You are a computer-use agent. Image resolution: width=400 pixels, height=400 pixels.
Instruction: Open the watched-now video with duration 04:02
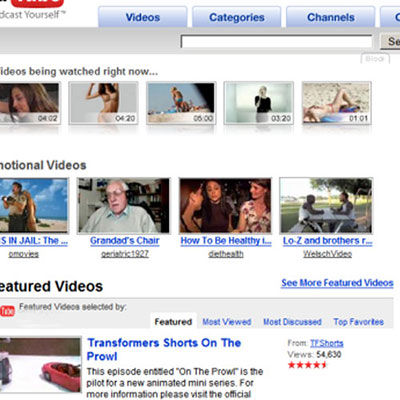(x=29, y=103)
